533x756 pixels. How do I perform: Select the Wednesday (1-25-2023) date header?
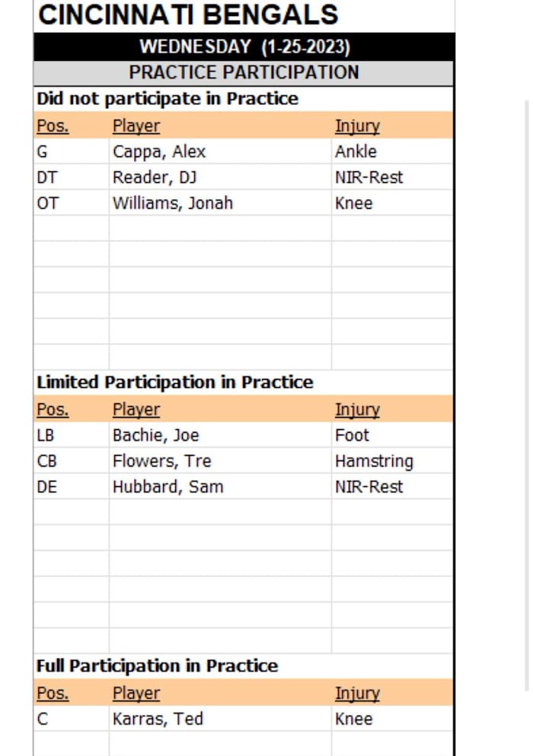(244, 46)
